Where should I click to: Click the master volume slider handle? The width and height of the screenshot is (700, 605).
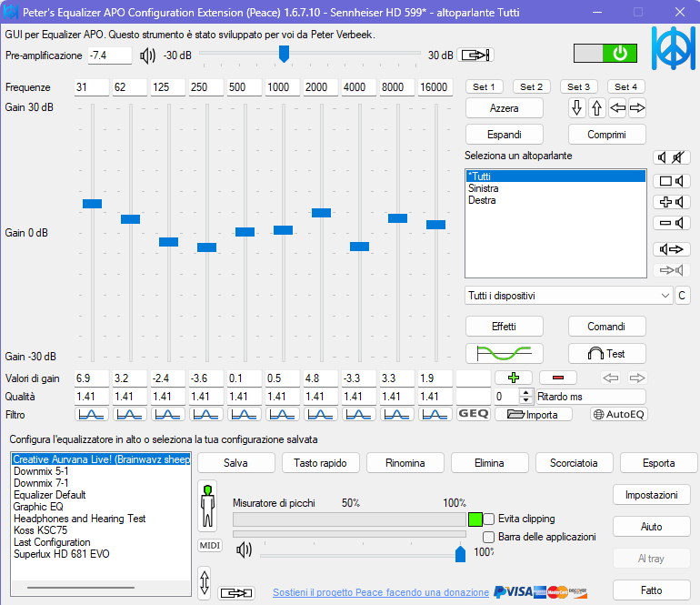pos(460,554)
